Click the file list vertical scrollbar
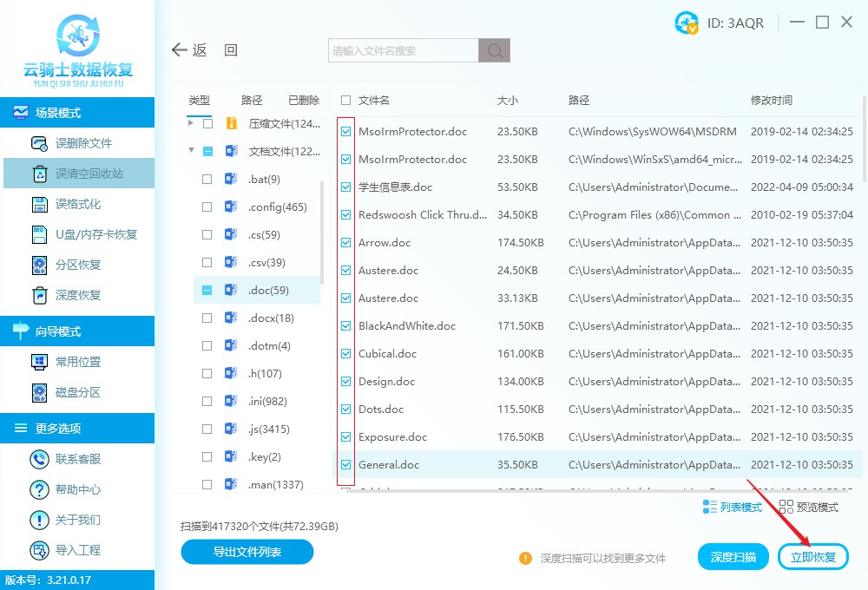The image size is (868, 590). (x=865, y=139)
